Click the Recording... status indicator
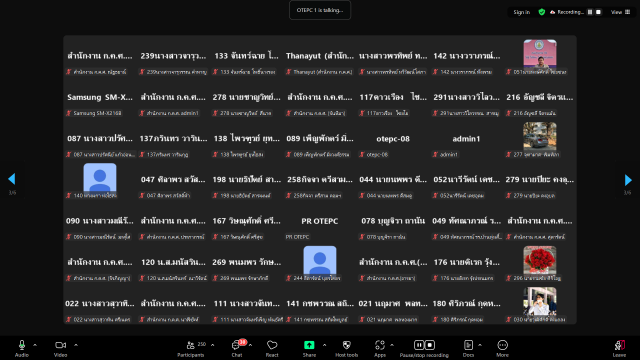This screenshot has height=360, width=640. pyautogui.click(x=567, y=12)
